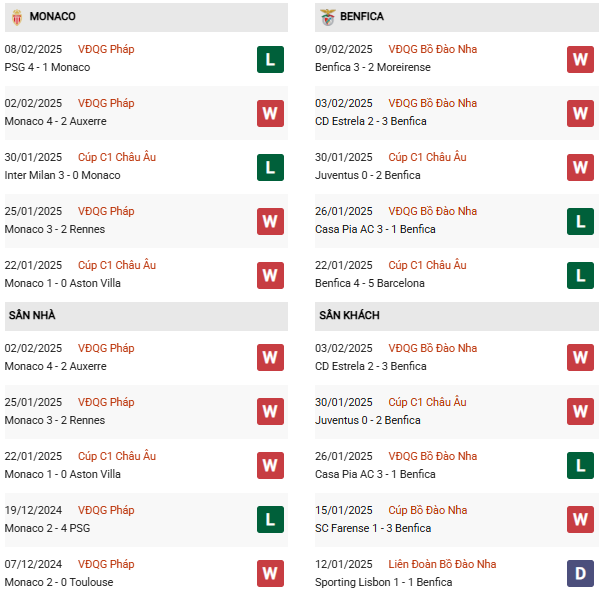Click the D badge for Sporting Lisbon draw
600x593 pixels.
coord(580,574)
